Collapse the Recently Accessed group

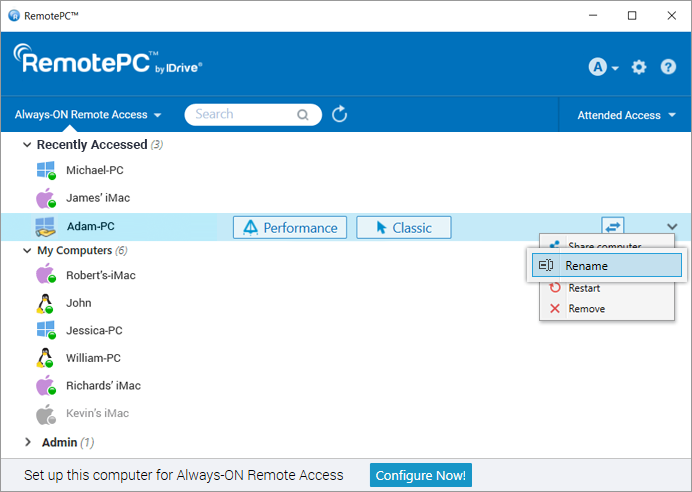[x=27, y=145]
